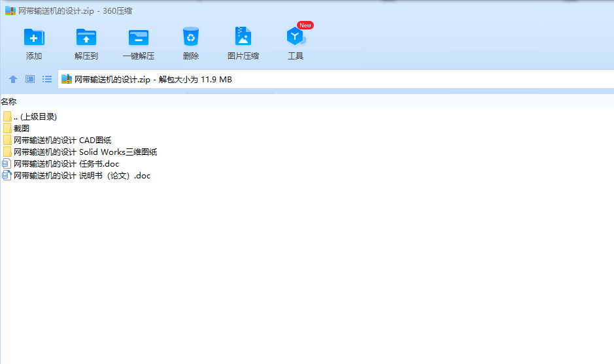Open the 工具 tools menu icon

click(296, 37)
